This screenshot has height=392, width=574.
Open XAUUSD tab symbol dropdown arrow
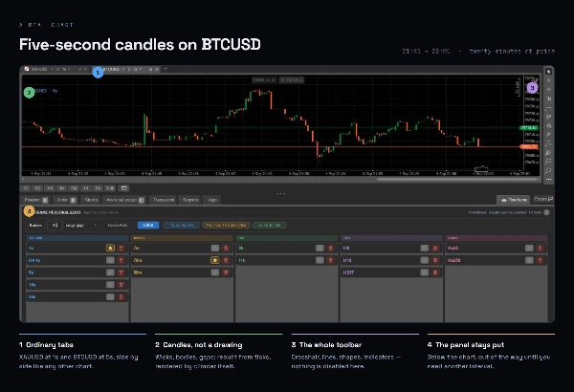(x=52, y=69)
